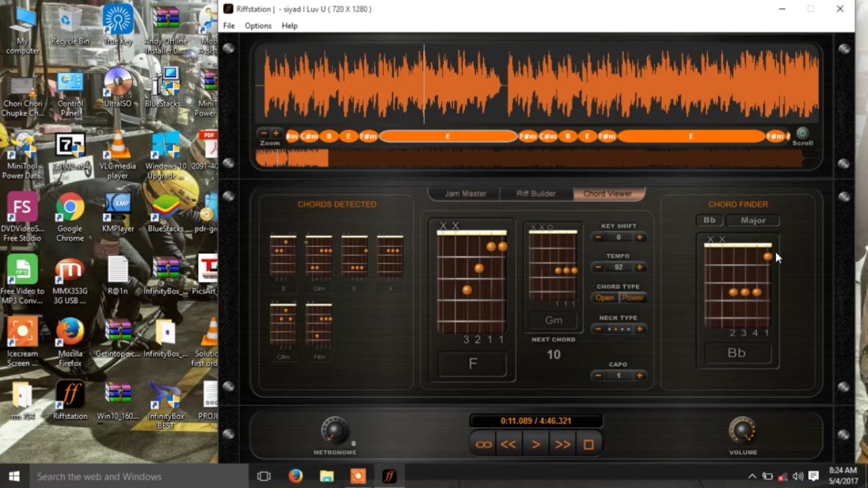Viewport: 868px width, 488px height.
Task: Select the F#m chord diagram in Chords Detected
Action: tap(319, 331)
